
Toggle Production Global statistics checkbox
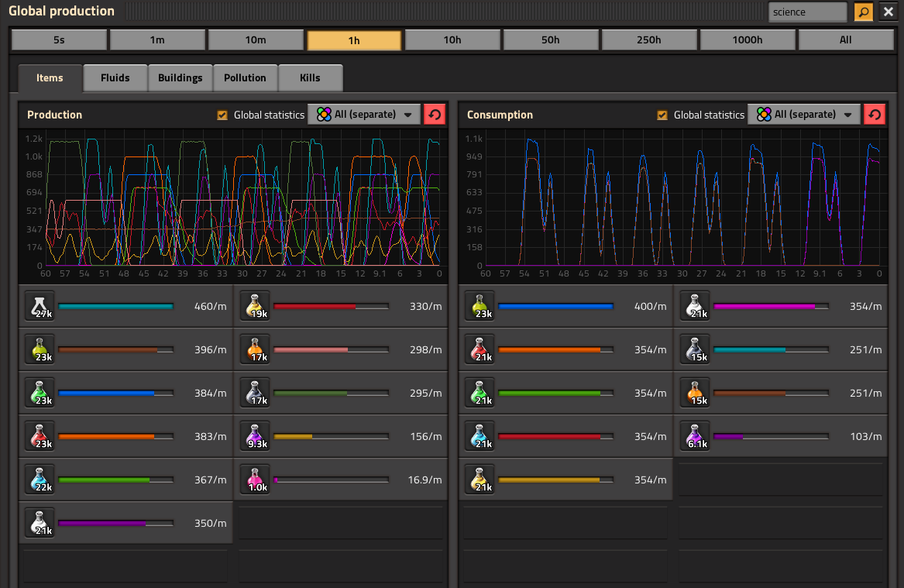(x=222, y=115)
